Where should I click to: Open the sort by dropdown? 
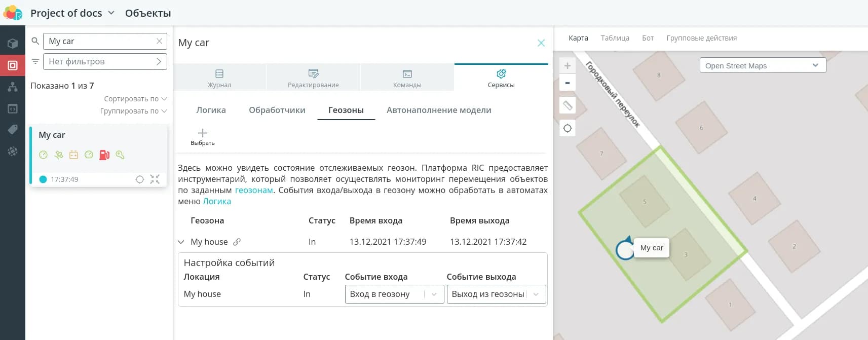click(x=135, y=99)
